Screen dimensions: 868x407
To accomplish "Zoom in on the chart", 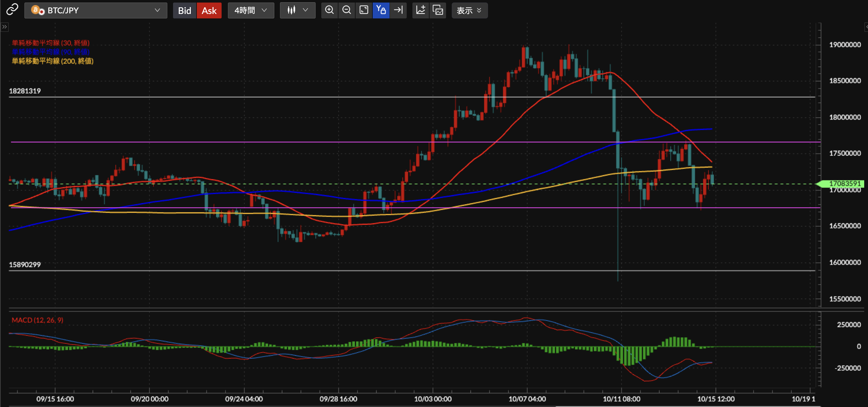I will 329,10.
